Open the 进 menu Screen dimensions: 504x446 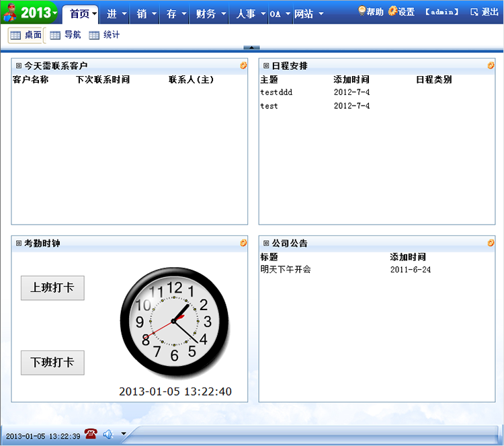tap(115, 14)
